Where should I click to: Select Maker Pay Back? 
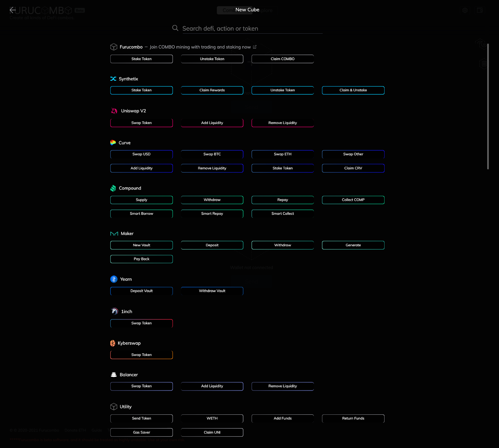pos(142,259)
